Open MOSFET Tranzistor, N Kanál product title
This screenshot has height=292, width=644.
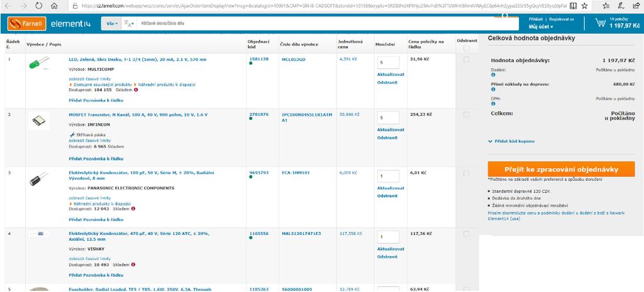138,114
